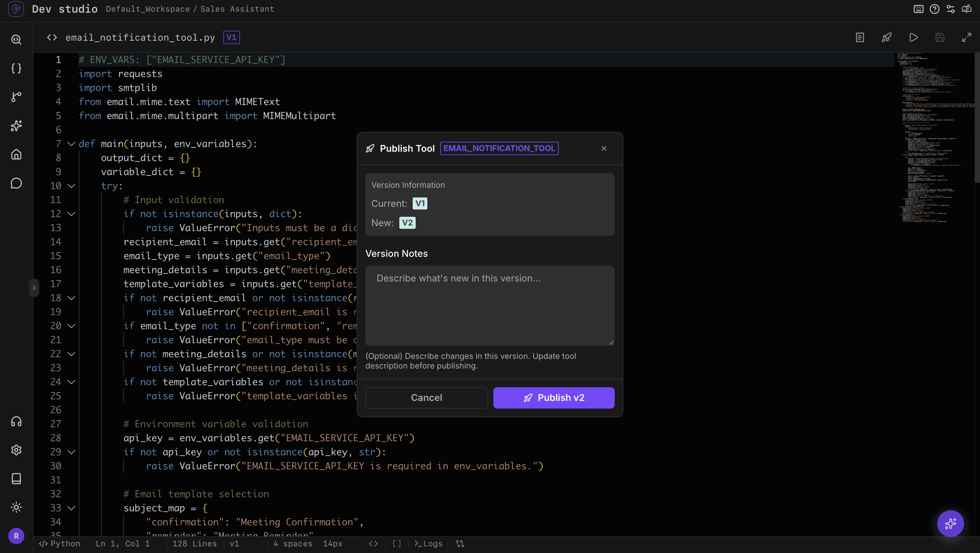Click the new V2 badge in dialog
This screenshot has width=980, height=553.
click(407, 223)
